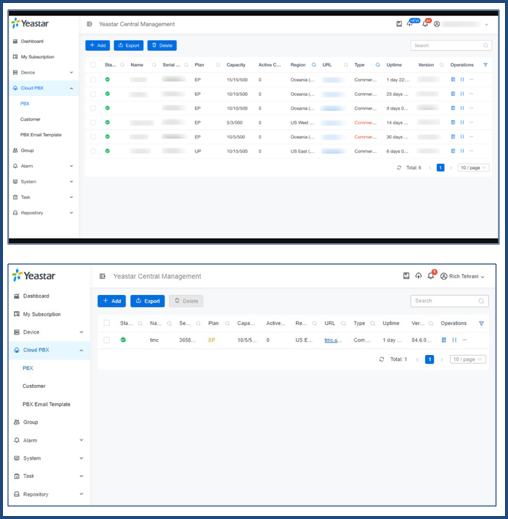Click the Add button in the upper panel
Screen dimensions: 508x519
click(x=97, y=45)
